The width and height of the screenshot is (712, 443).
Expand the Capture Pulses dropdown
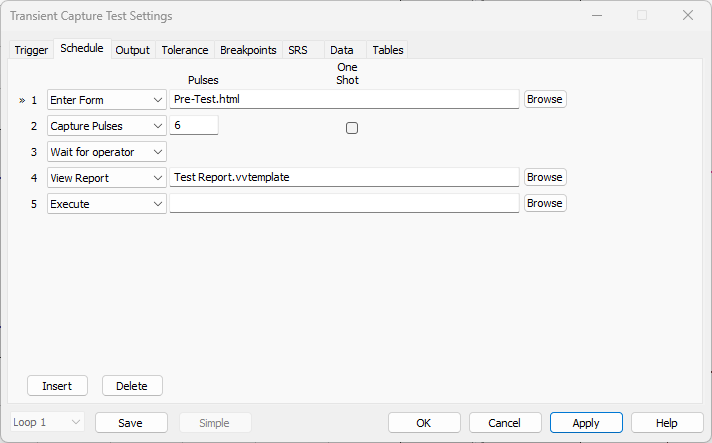click(x=107, y=126)
